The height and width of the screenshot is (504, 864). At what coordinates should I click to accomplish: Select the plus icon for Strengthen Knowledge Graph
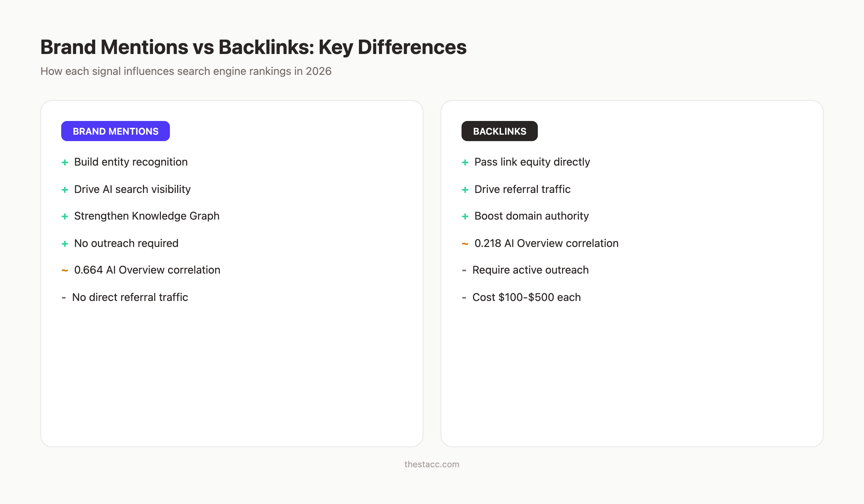point(65,216)
